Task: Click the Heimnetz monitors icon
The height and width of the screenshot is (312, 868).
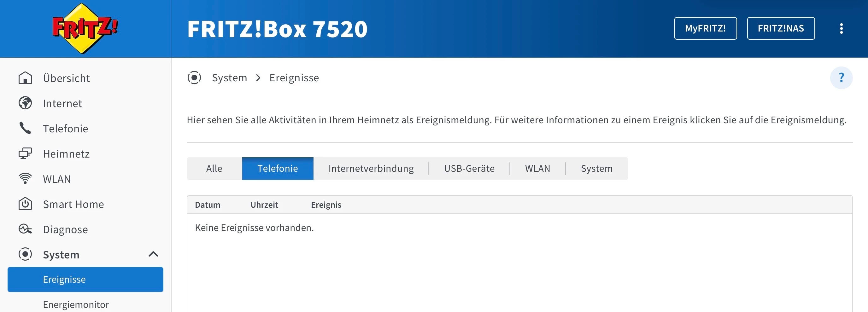Action: coord(25,154)
